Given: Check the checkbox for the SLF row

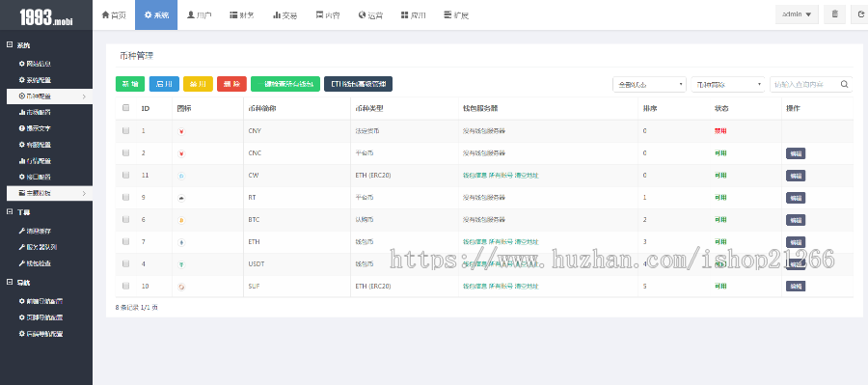Looking at the screenshot, I should pyautogui.click(x=125, y=286).
